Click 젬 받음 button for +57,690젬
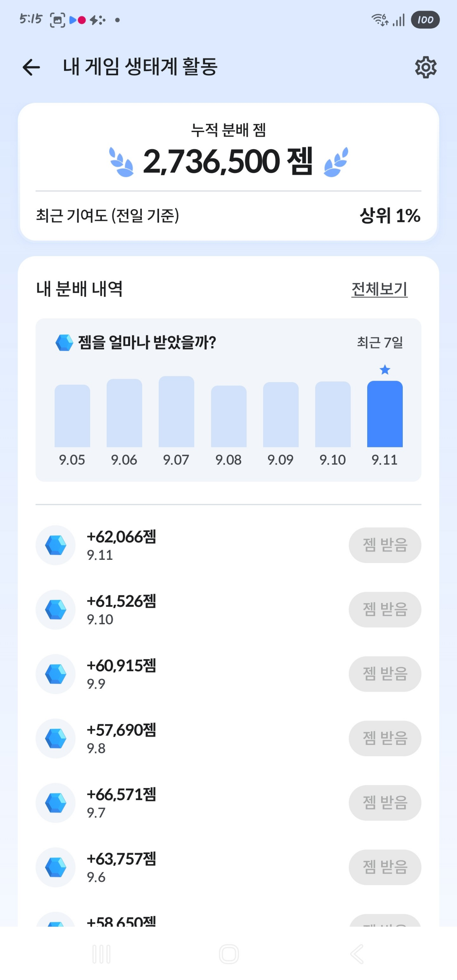 [385, 738]
